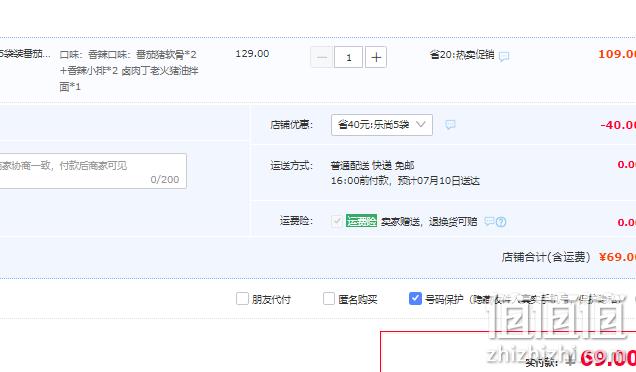Enable the 朋友代付 checkbox

(242, 299)
